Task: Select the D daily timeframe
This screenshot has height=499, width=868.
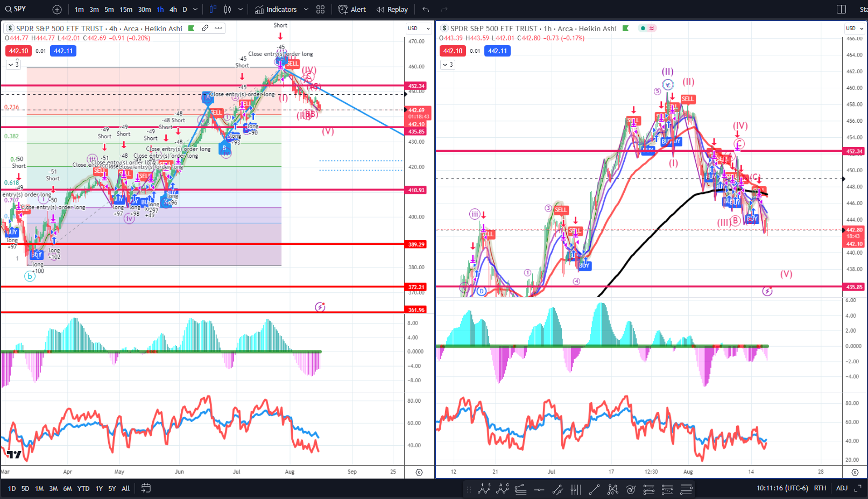Action: click(185, 10)
